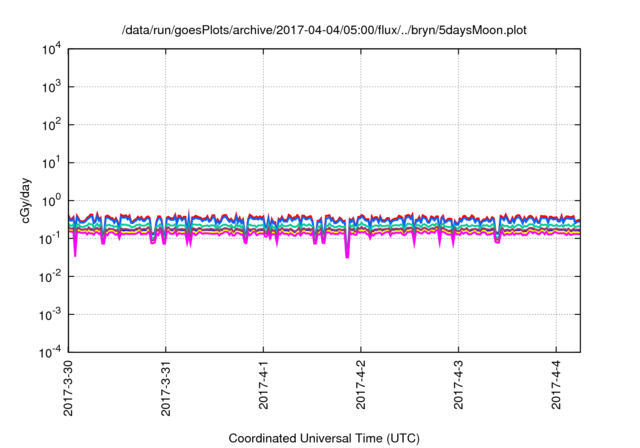Click the 2017-4-4 date label
The image size is (640, 448).
click(556, 385)
